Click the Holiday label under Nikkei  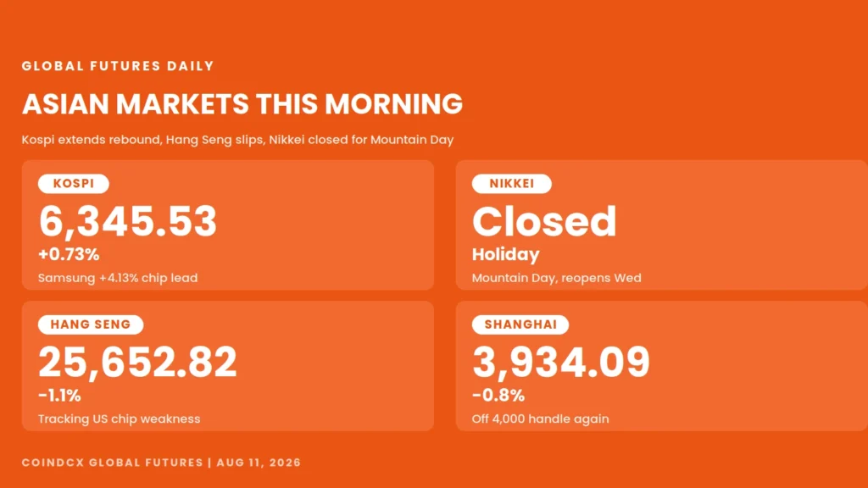[505, 254]
